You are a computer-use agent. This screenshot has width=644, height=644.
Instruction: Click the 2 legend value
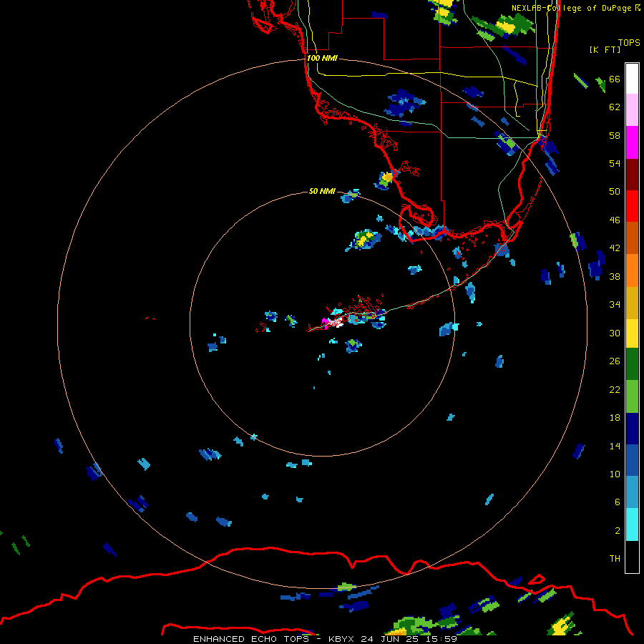tap(618, 531)
